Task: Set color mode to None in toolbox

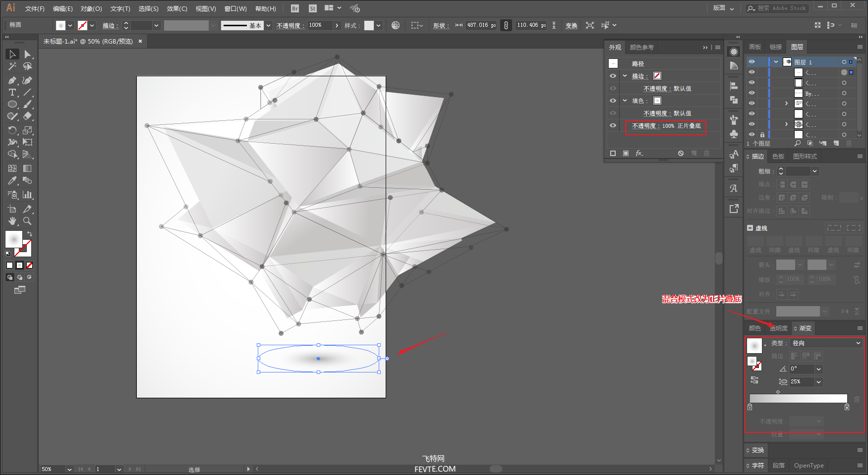Action: click(30, 265)
